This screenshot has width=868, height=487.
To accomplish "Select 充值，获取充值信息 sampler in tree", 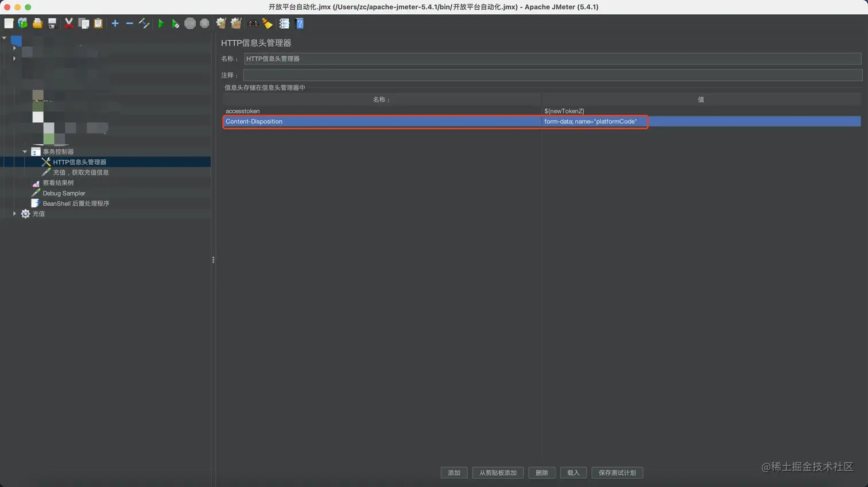I will 81,172.
